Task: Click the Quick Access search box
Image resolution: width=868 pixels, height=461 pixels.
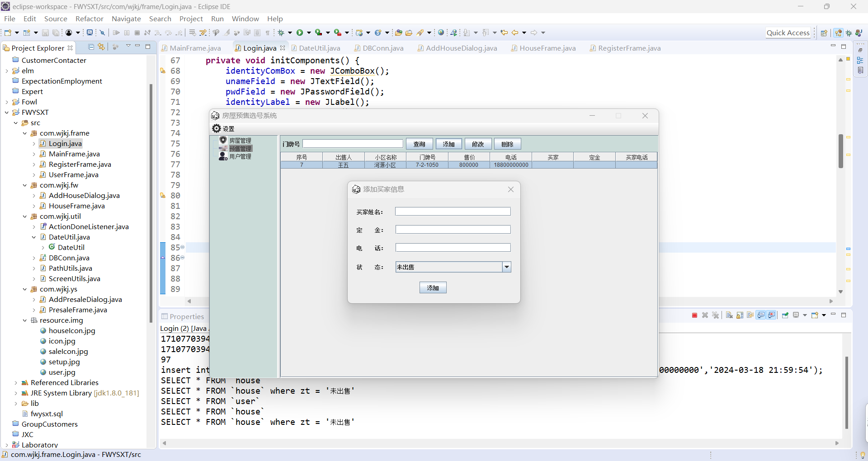Action: 788,33
